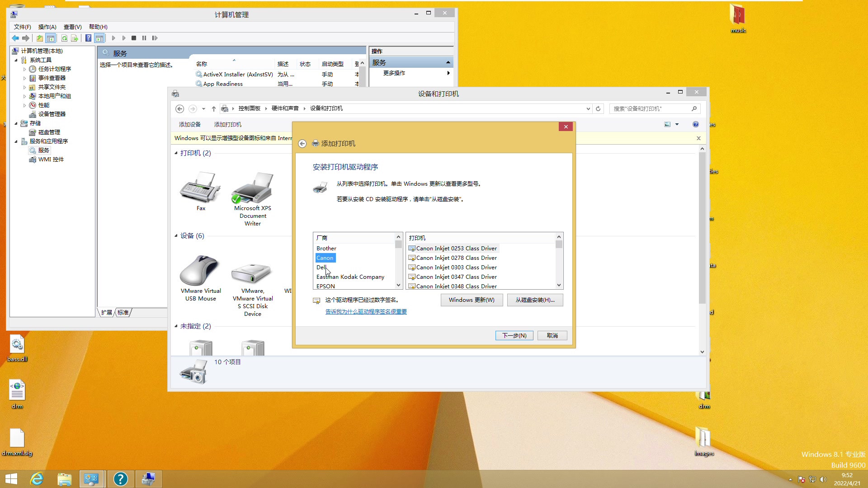The height and width of the screenshot is (488, 868).
Task: Click volume icon in system tray
Action: (x=823, y=479)
